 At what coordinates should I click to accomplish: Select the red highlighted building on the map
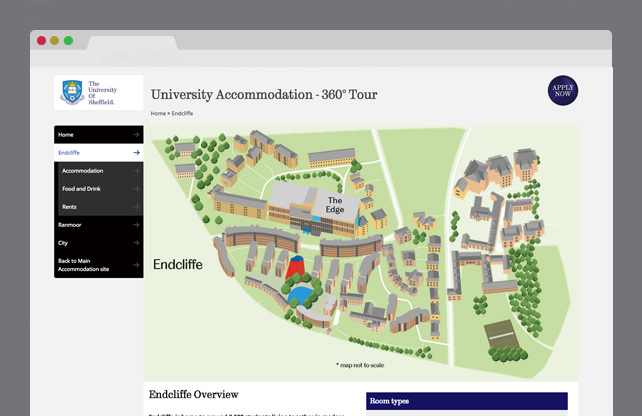pos(294,267)
